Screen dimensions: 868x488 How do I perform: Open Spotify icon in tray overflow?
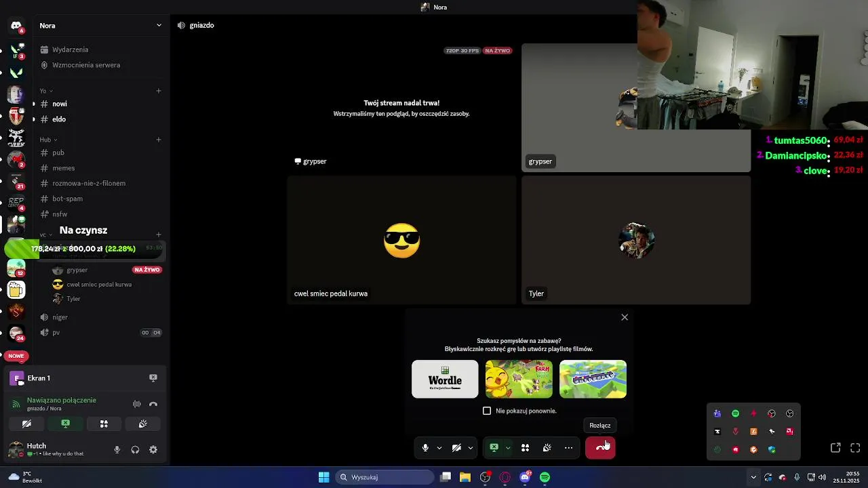coord(735,413)
